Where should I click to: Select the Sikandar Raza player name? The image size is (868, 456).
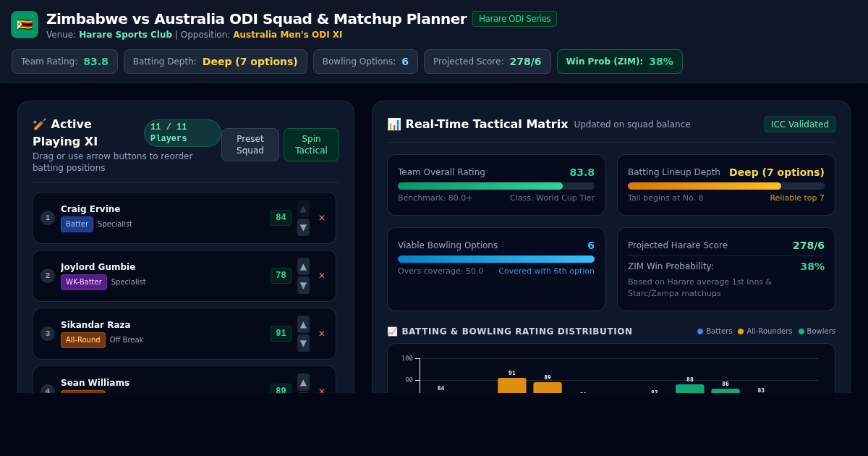[x=95, y=325]
